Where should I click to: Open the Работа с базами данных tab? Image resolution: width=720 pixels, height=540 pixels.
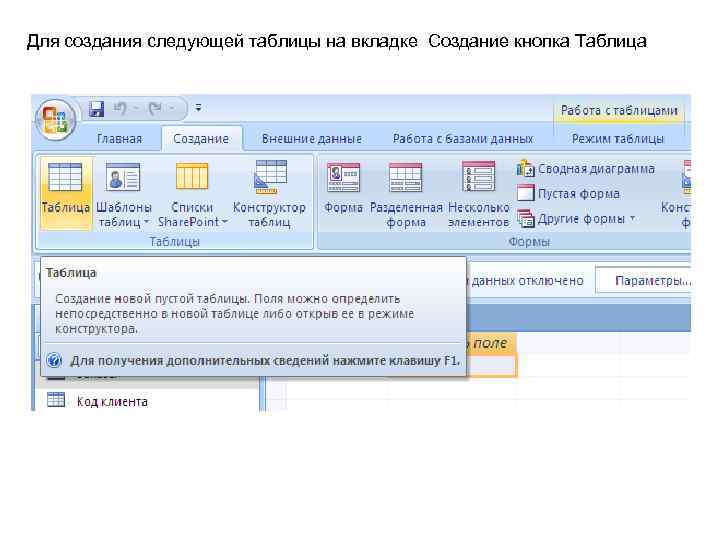pos(463,139)
